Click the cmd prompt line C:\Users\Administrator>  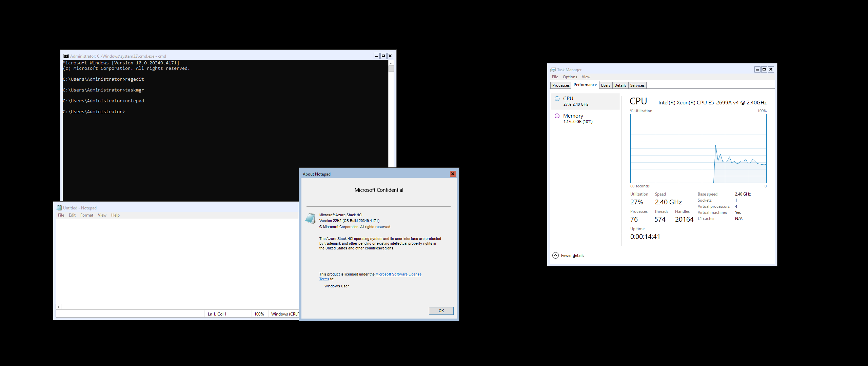click(94, 112)
